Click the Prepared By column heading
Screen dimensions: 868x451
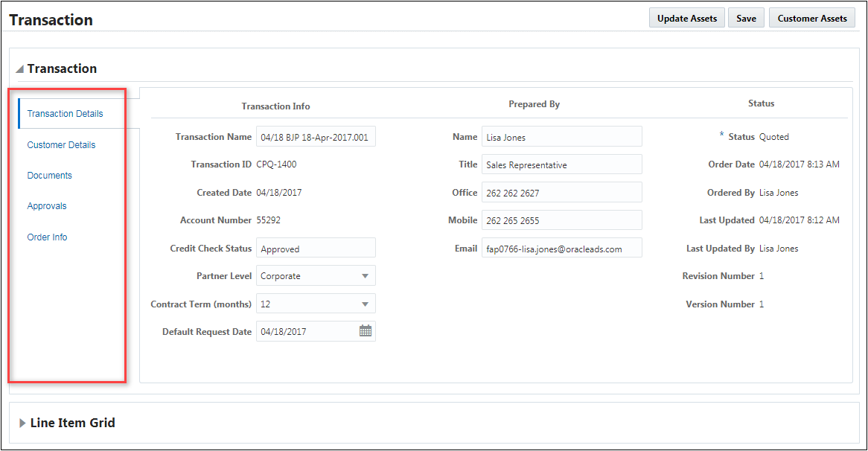pyautogui.click(x=534, y=104)
